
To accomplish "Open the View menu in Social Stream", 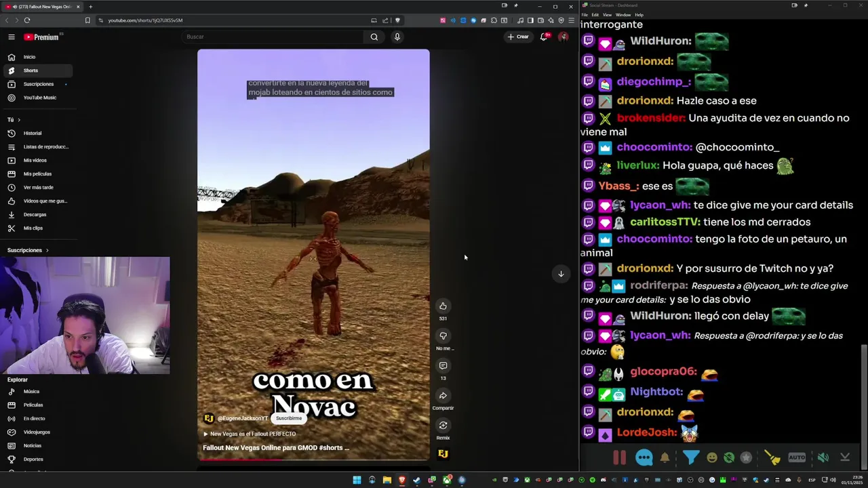I will coord(607,15).
